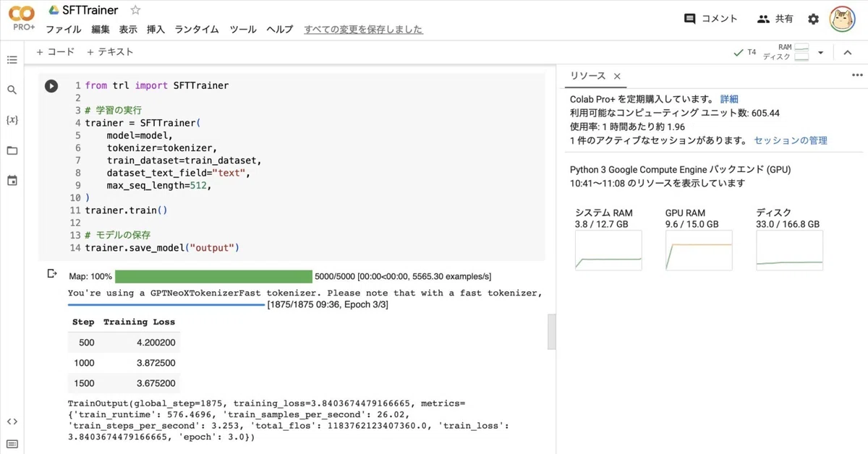Screen dimensions: 868x454
Task: Open the ランタイム menu
Action: pos(197,30)
